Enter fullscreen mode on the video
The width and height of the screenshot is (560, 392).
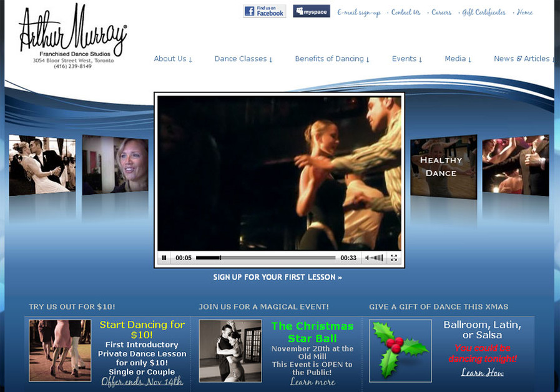click(394, 258)
